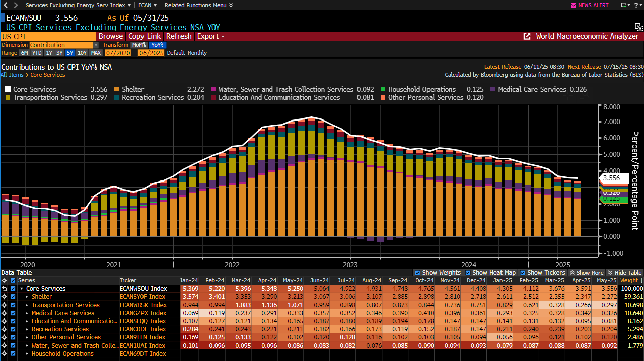Open the Dimension Contribution dropdown
This screenshot has height=361, width=644.
click(96, 45)
